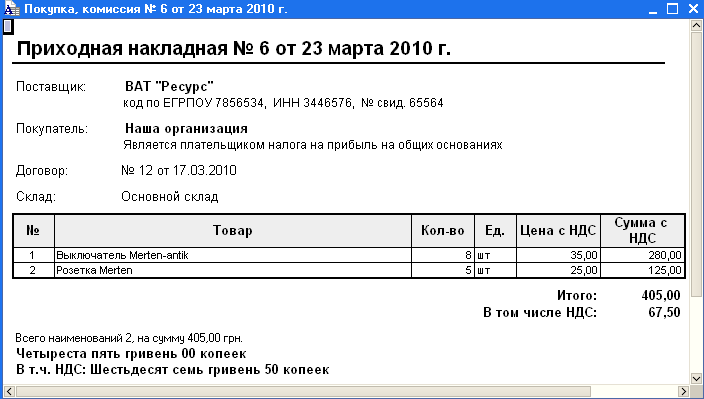Click row number 1 cell
This screenshot has width=704, height=399.
[x=33, y=255]
